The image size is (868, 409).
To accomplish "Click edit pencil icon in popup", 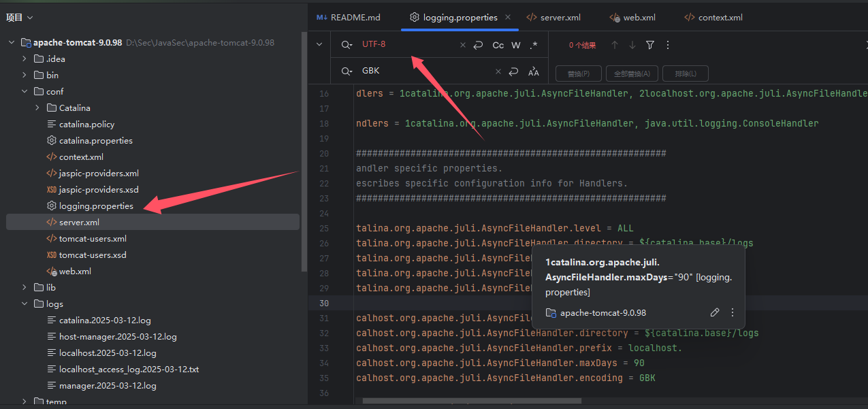I will coord(714,312).
